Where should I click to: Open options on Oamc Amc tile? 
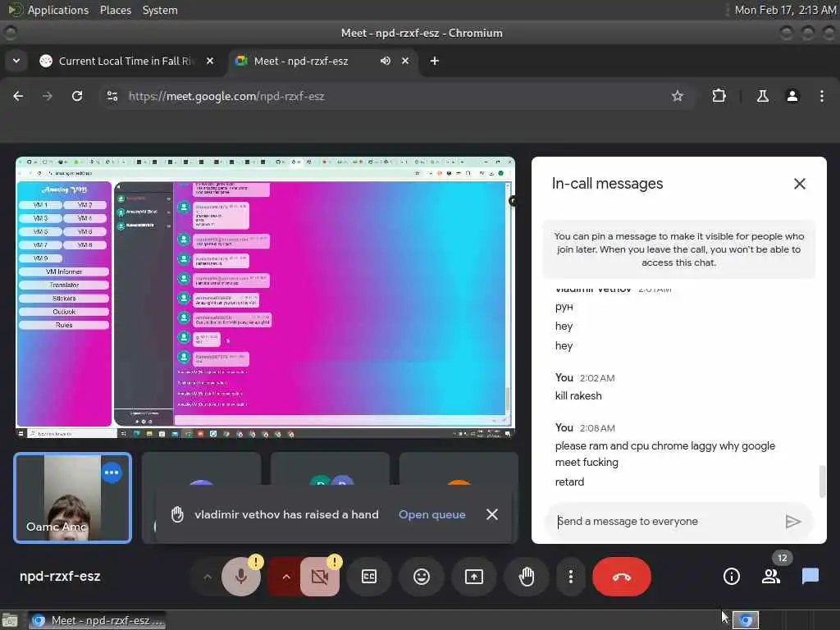[x=112, y=472]
